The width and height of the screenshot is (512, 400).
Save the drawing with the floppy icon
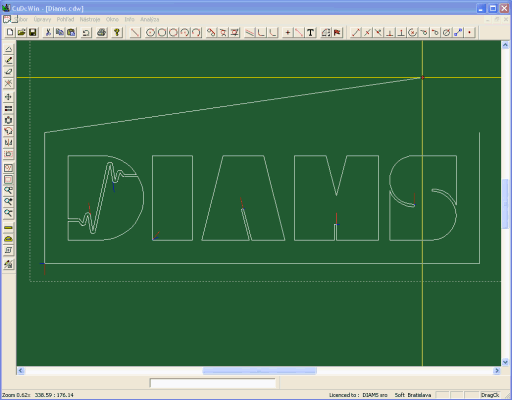click(33, 32)
